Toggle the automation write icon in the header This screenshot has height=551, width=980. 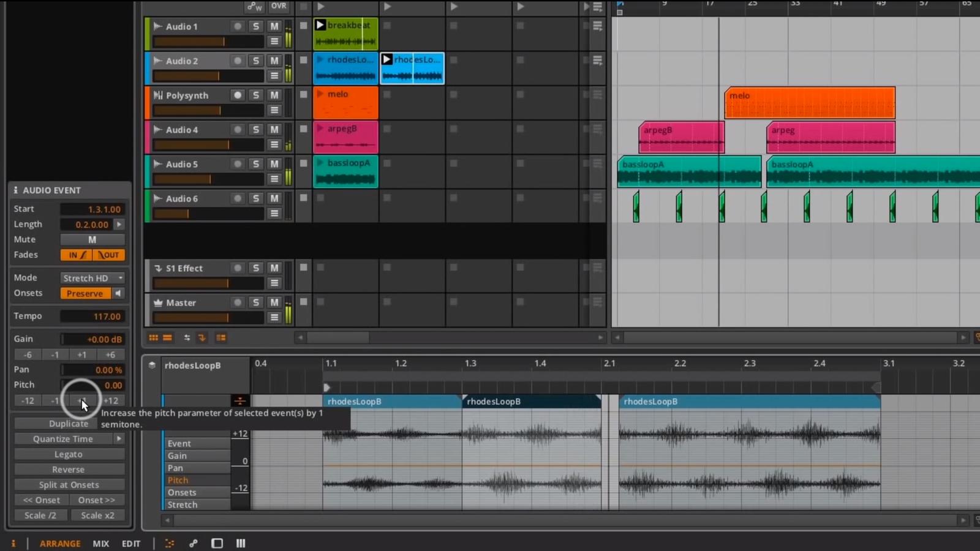(255, 6)
